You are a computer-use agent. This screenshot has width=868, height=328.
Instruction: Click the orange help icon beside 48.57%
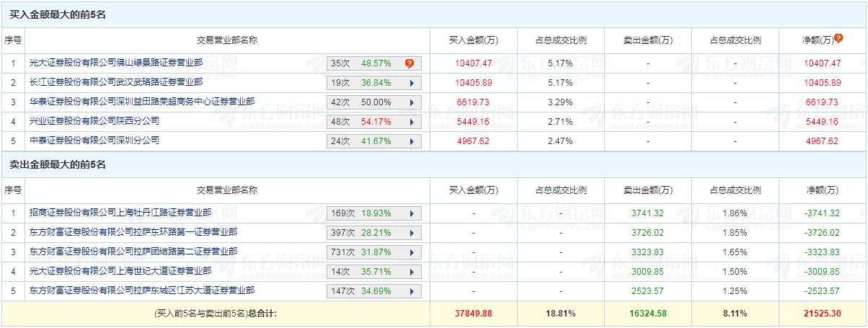click(x=409, y=63)
